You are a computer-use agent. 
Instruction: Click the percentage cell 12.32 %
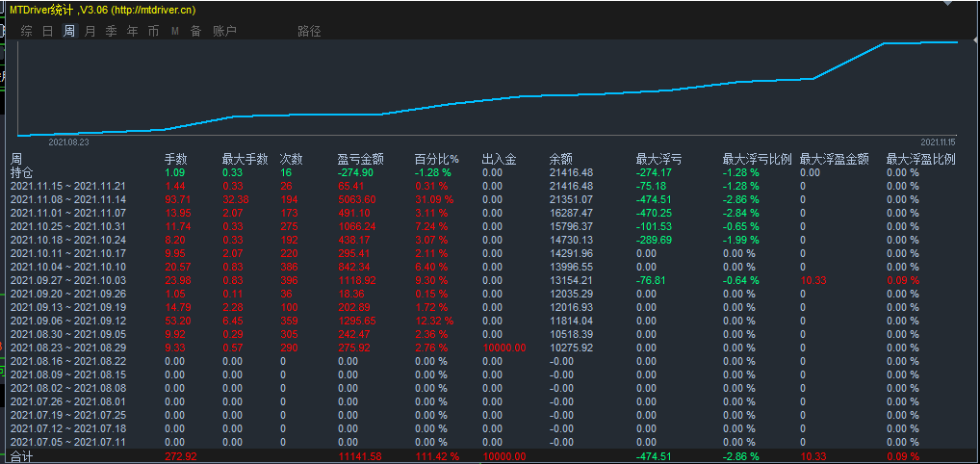click(x=432, y=321)
